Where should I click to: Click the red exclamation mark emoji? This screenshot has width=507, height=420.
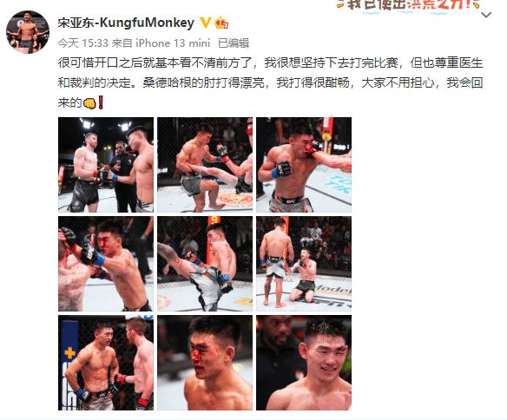(x=101, y=102)
